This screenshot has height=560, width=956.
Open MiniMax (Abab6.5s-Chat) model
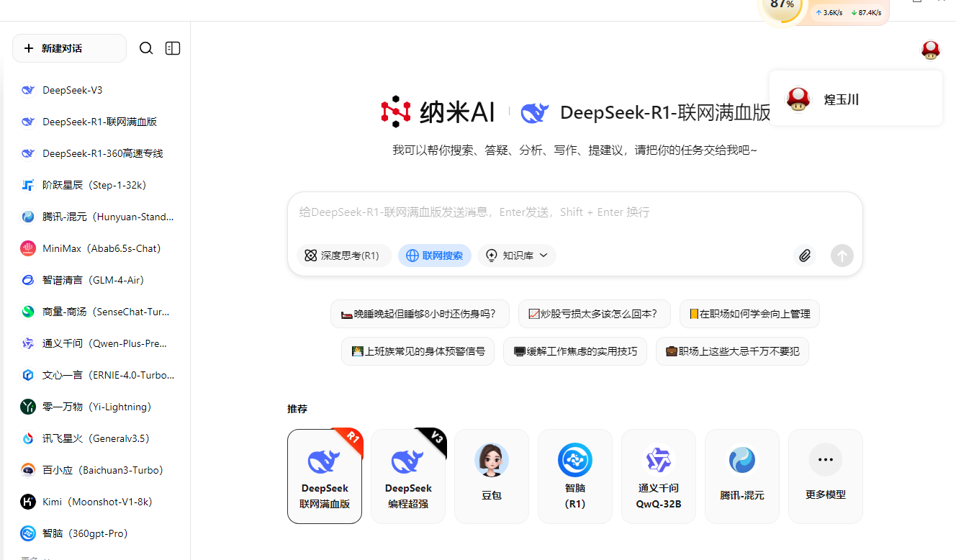[95, 248]
